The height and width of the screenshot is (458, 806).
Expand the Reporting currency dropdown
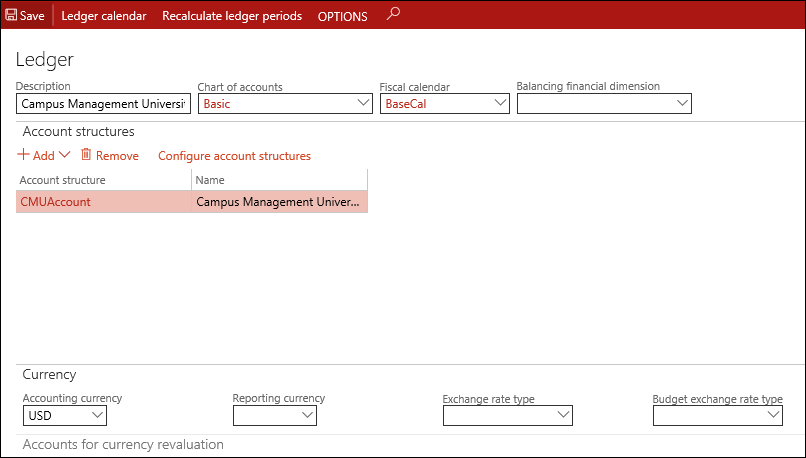point(306,415)
